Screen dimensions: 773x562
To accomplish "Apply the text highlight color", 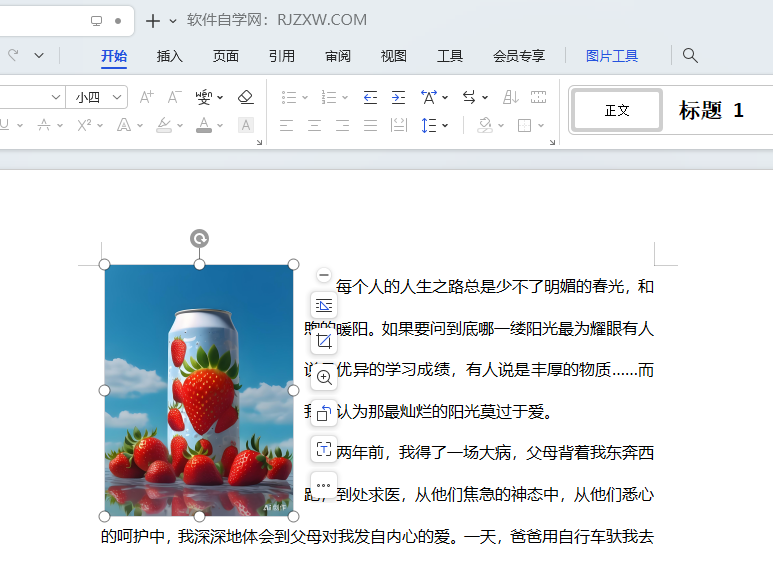I will [164, 125].
